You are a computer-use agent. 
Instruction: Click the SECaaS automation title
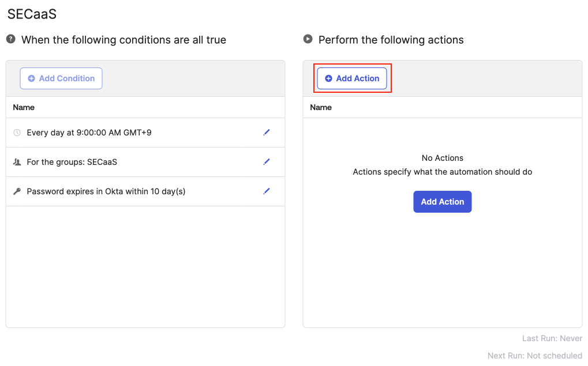(32, 14)
